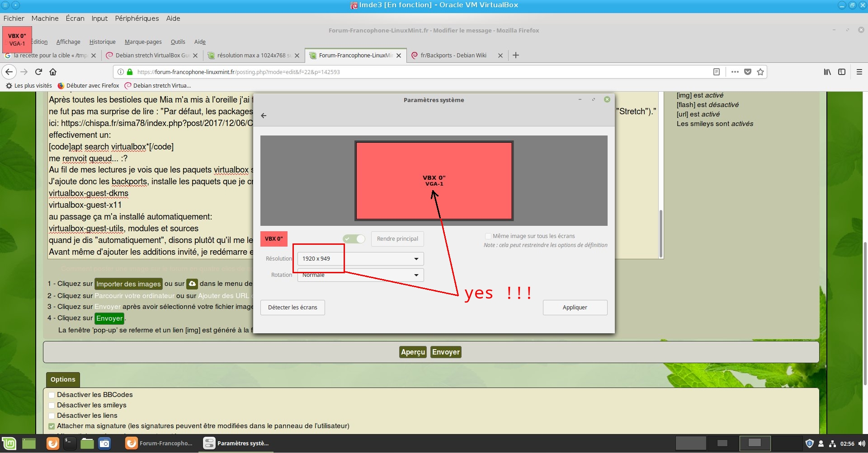This screenshot has height=453, width=868.
Task: Open the Firefox hamburger menu
Action: click(859, 72)
